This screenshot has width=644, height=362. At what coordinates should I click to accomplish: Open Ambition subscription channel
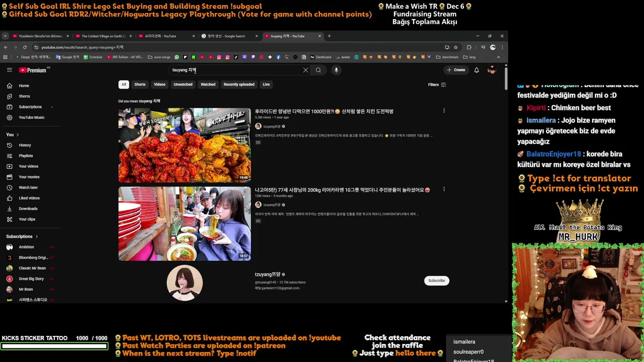coord(26,247)
